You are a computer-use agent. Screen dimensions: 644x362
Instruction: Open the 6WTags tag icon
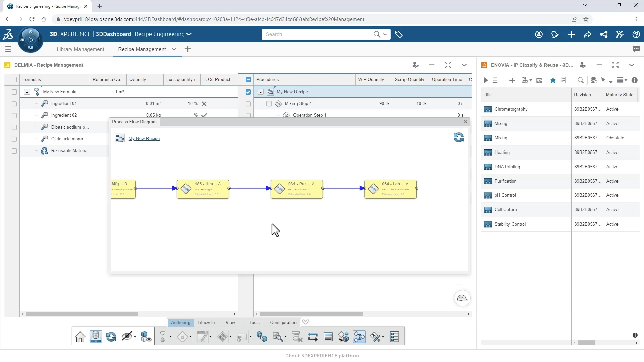(x=399, y=34)
